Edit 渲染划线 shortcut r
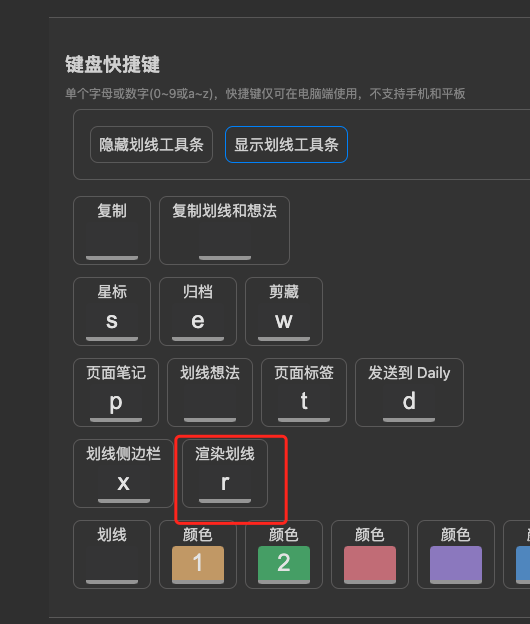Viewport: 530px width, 624px height. [225, 485]
